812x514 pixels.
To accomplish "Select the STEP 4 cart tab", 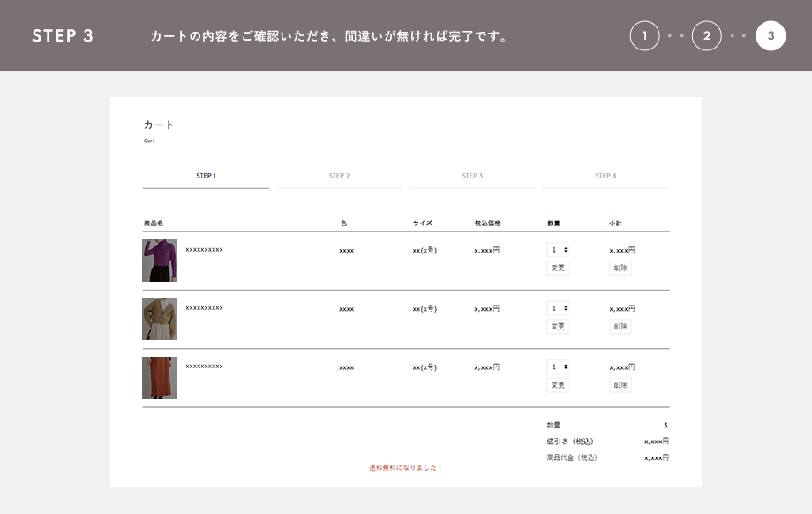I will coord(605,176).
